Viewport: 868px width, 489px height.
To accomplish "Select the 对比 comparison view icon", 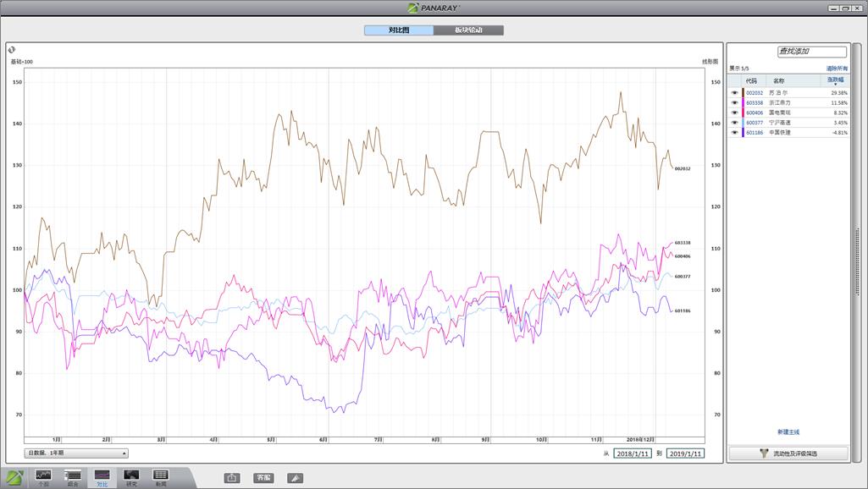I will point(102,477).
